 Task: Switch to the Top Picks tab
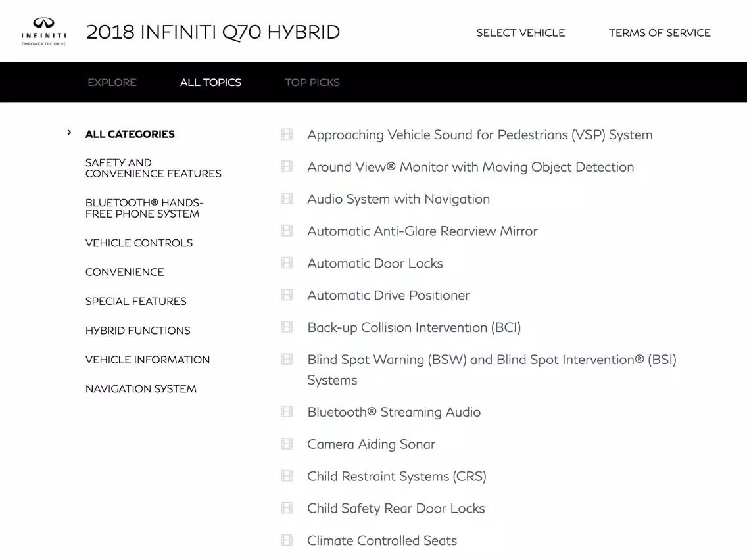(x=312, y=82)
